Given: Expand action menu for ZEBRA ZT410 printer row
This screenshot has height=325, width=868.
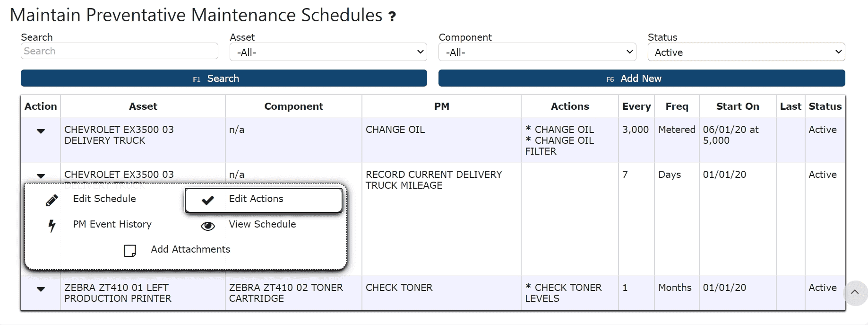Looking at the screenshot, I should [x=41, y=289].
